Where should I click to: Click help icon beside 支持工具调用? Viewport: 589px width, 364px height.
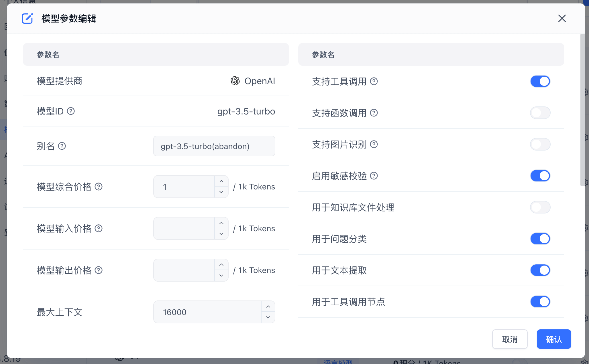pyautogui.click(x=374, y=81)
